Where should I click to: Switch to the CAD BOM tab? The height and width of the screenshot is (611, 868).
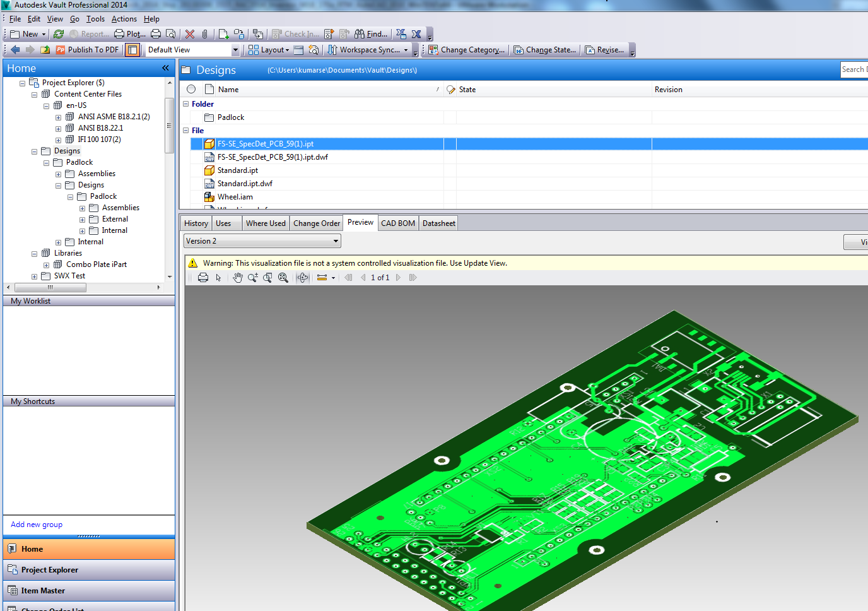pos(398,223)
